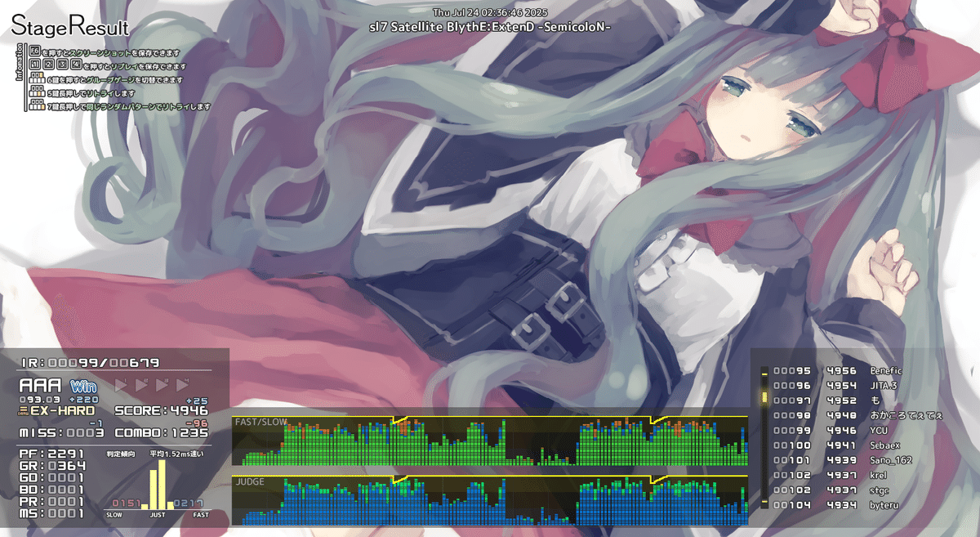Click the F6 screenshot key icon

click(x=35, y=51)
